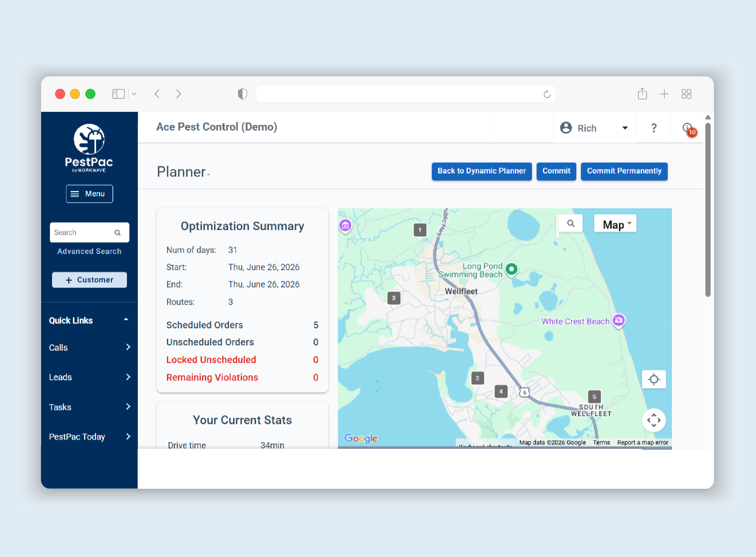Add a new Customer
Screen dimensions: 756x557
pyautogui.click(x=89, y=280)
